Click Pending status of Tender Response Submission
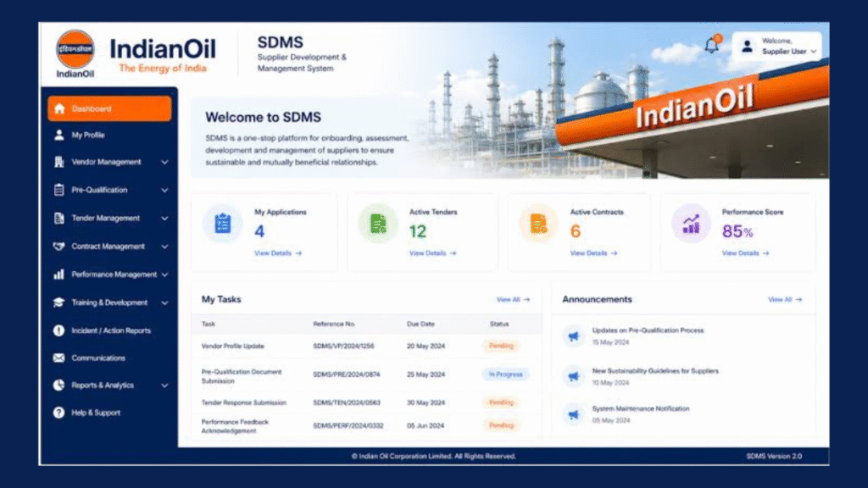This screenshot has width=868, height=488. (501, 402)
